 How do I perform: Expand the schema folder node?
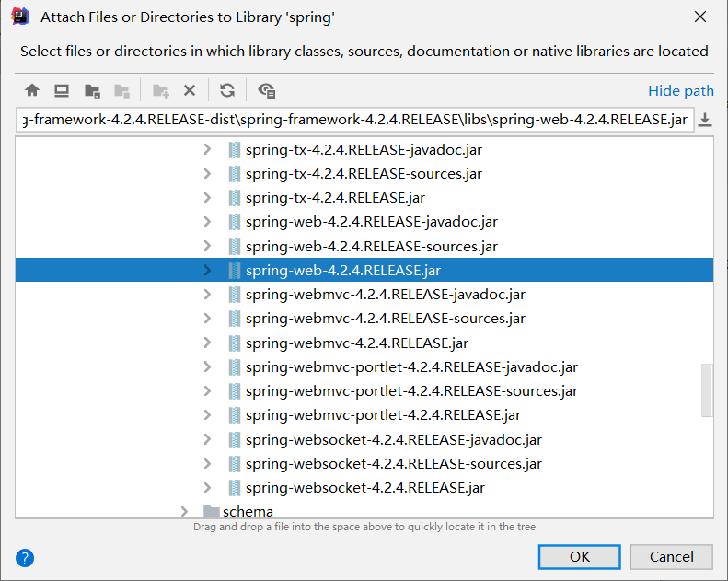pos(184,511)
